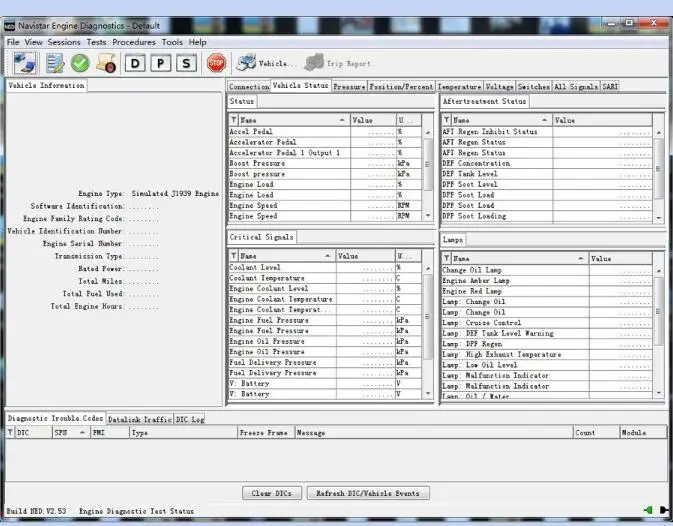Sort Lamps table by Name column

point(519,258)
